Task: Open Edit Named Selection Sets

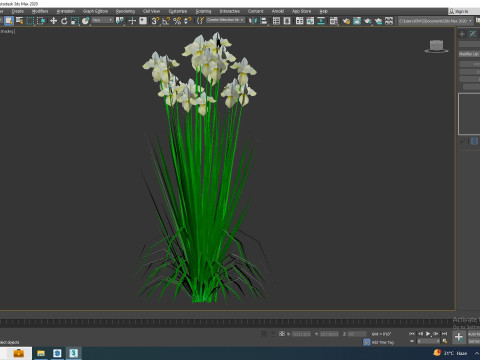Action: pyautogui.click(x=200, y=21)
